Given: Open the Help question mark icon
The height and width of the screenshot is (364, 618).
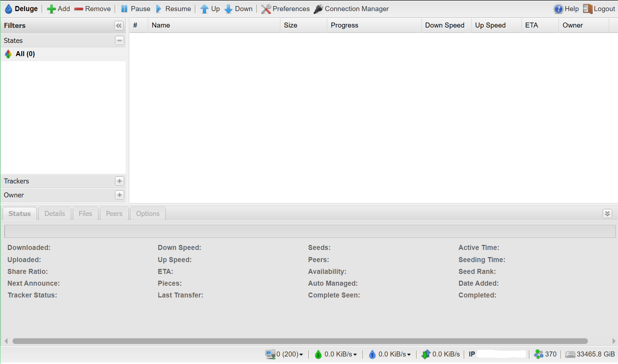Looking at the screenshot, I should (558, 9).
